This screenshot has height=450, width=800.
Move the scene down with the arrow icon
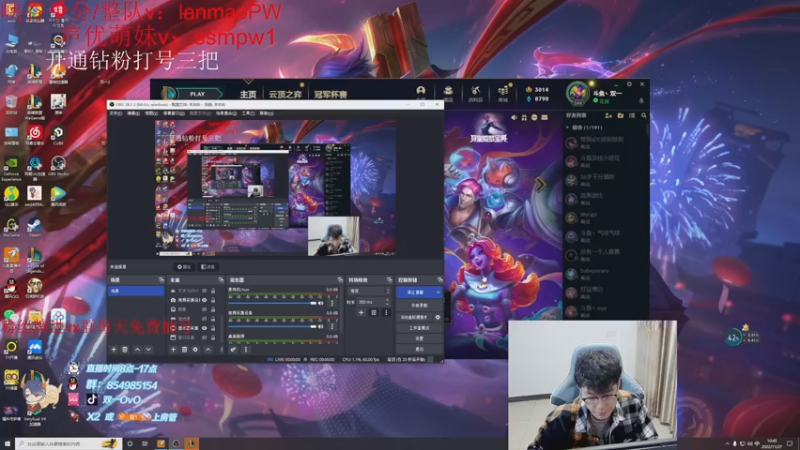click(148, 349)
